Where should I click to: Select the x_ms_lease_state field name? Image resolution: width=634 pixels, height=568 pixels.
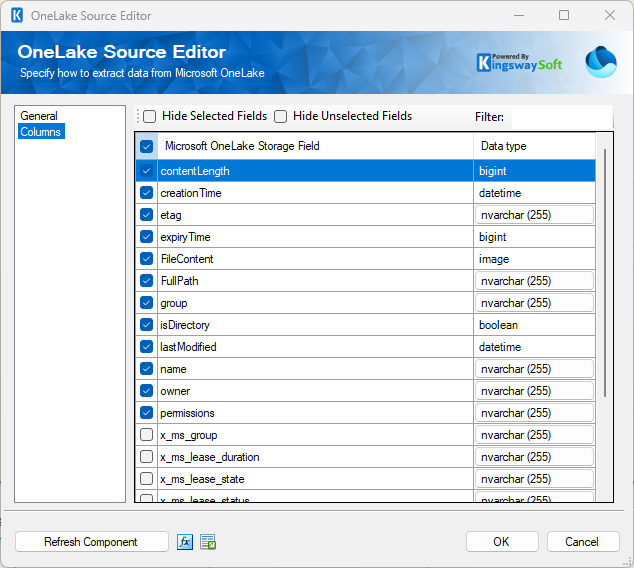[x=202, y=479]
